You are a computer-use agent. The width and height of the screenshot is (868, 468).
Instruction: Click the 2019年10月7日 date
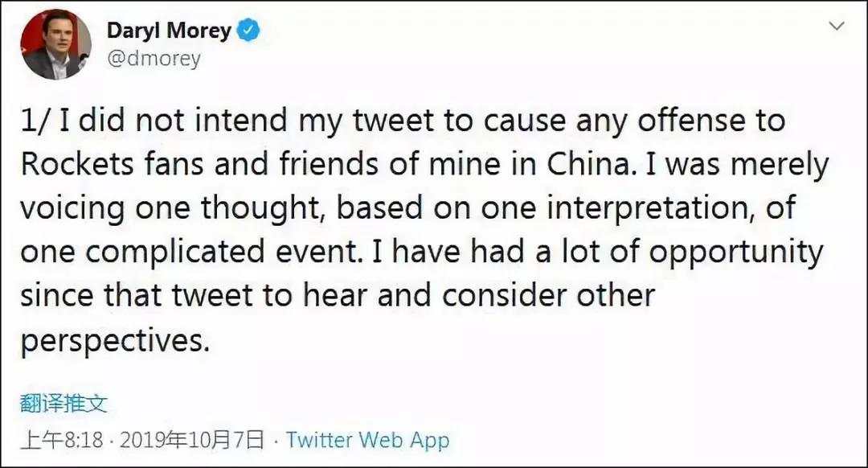pos(191,440)
